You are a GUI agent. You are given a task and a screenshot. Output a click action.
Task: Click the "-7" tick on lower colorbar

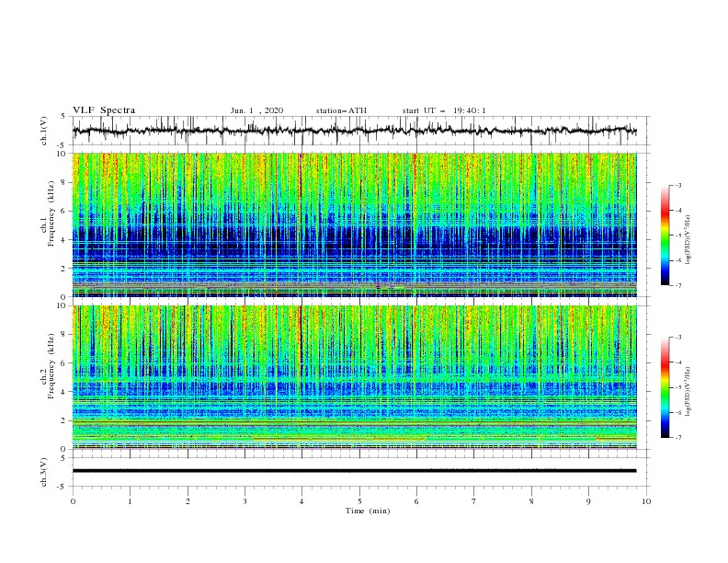pos(678,438)
